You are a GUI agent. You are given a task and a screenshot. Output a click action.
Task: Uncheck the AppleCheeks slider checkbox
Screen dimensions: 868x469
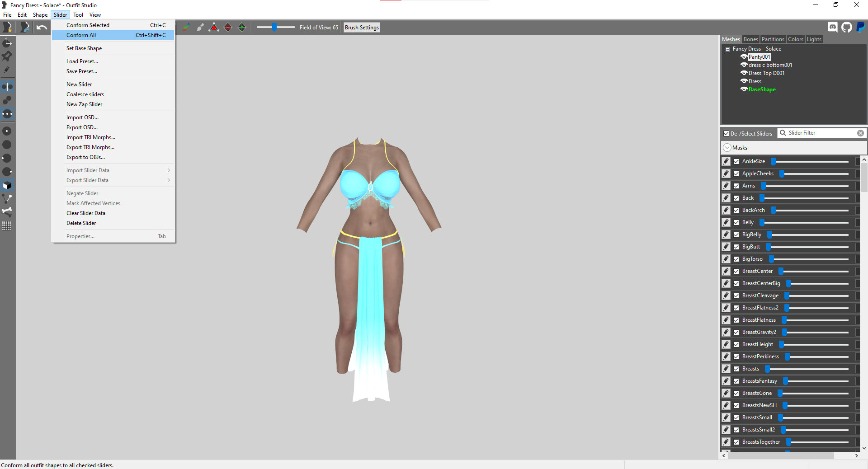click(x=736, y=174)
